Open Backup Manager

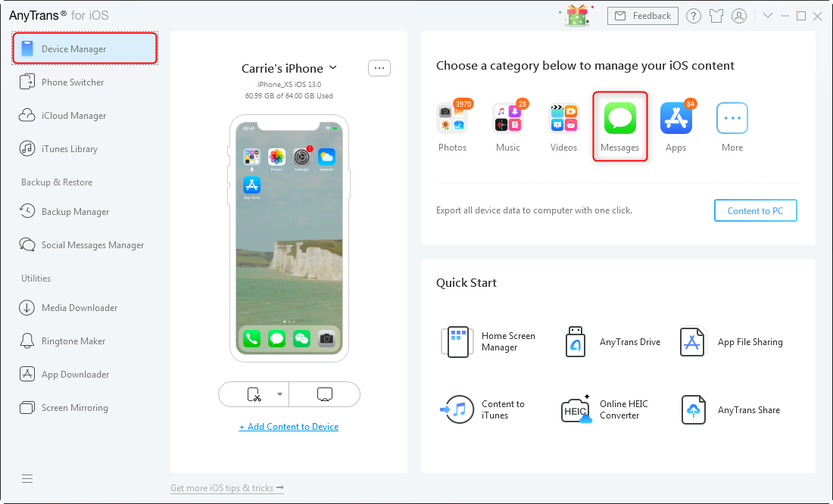coord(64,212)
